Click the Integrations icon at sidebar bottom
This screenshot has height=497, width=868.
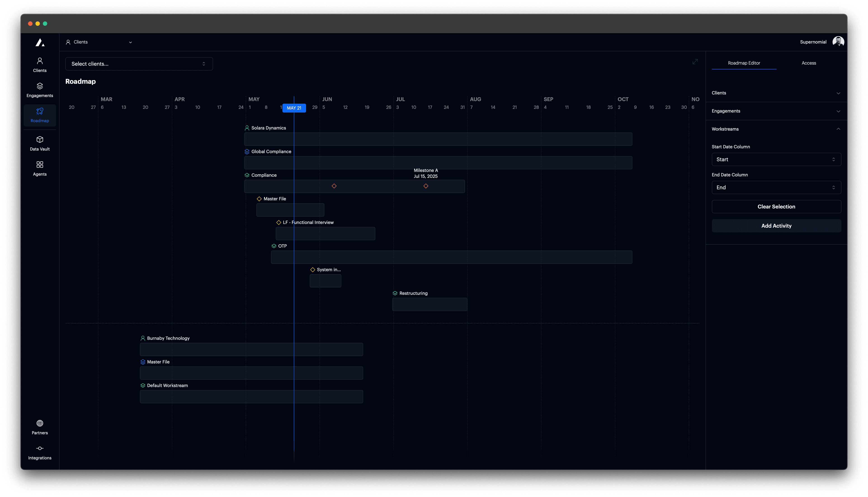[40, 448]
